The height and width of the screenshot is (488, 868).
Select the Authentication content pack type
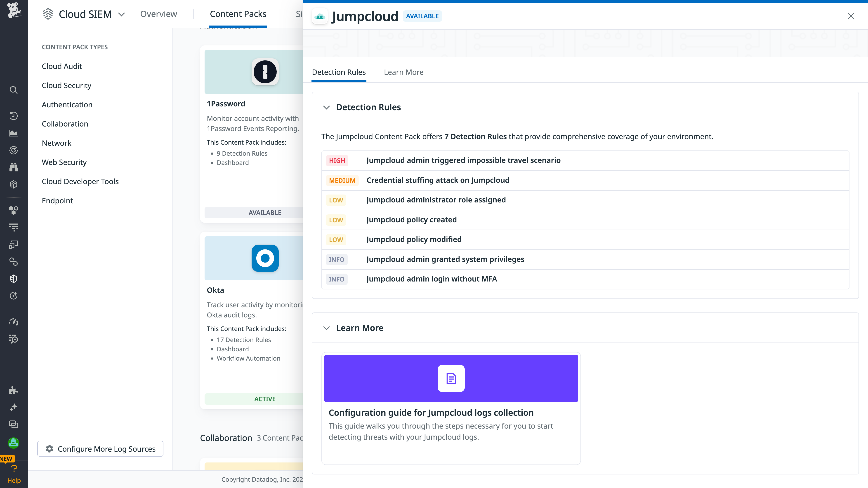click(67, 104)
